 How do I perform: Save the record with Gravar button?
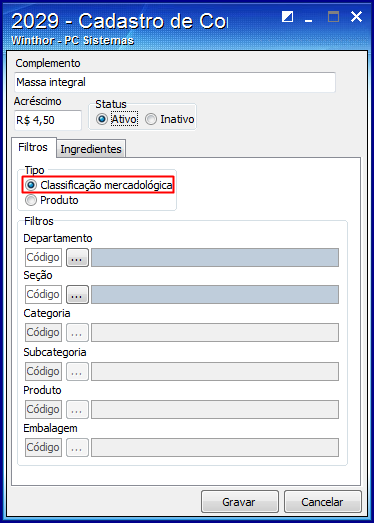point(240,502)
